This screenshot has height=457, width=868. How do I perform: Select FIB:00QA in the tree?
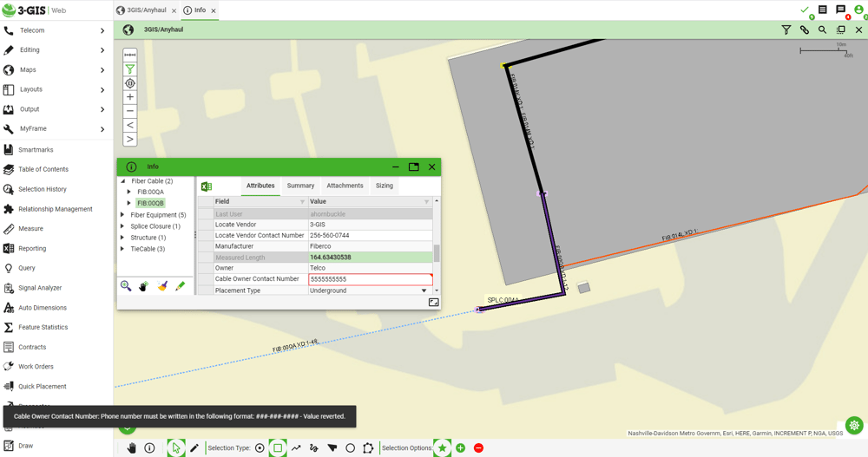(150, 192)
